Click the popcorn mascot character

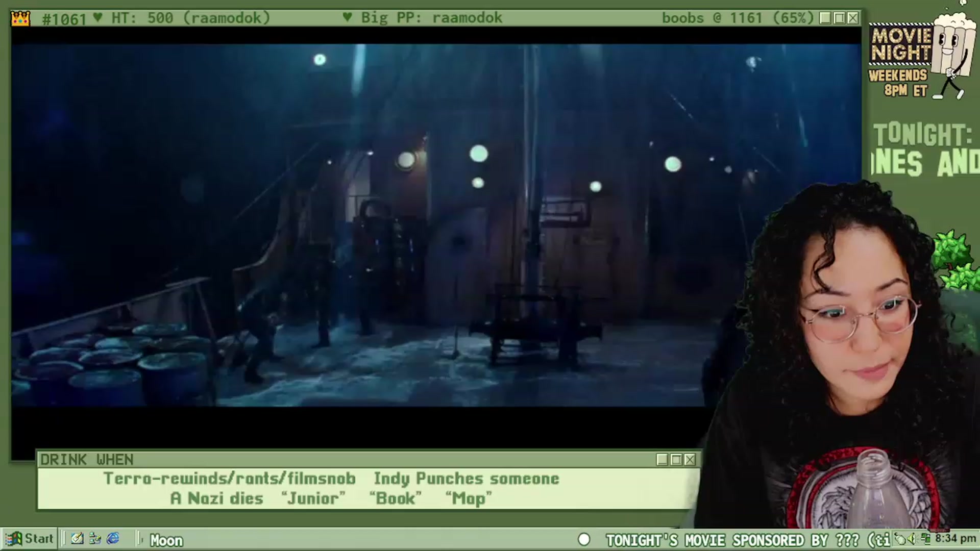coord(952,55)
